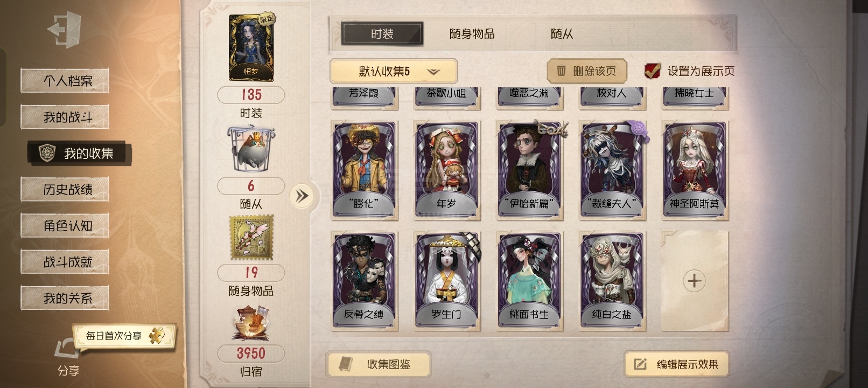The image size is (868, 388).
Task: Click the 恒梦 limited costume portrait
Action: point(251,47)
